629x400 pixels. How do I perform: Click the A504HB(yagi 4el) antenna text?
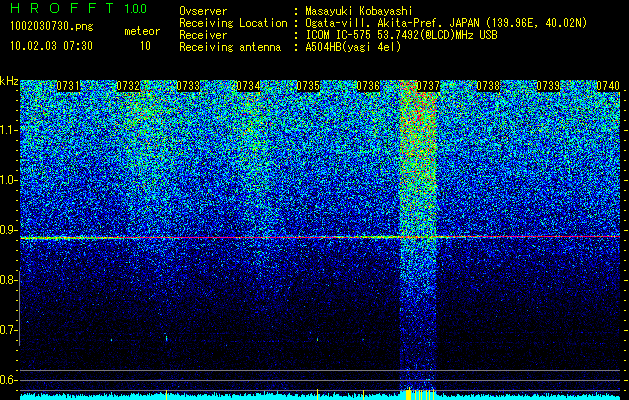353,47
